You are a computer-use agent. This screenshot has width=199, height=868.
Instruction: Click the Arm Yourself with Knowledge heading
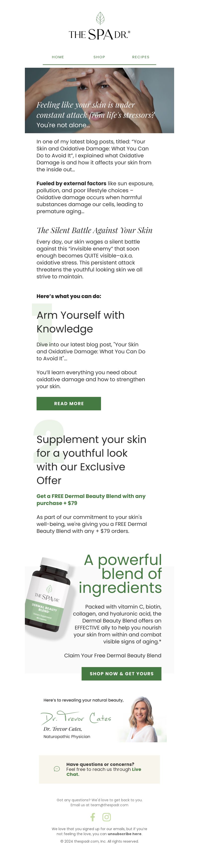tap(81, 322)
